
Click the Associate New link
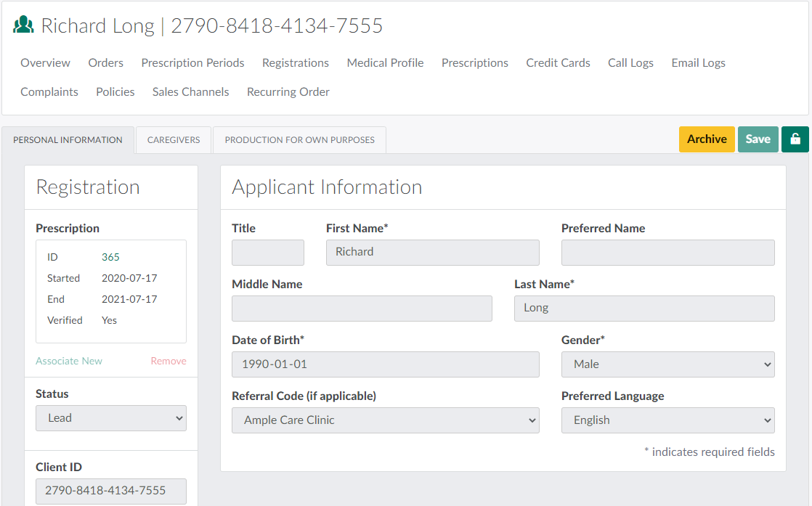coord(69,361)
